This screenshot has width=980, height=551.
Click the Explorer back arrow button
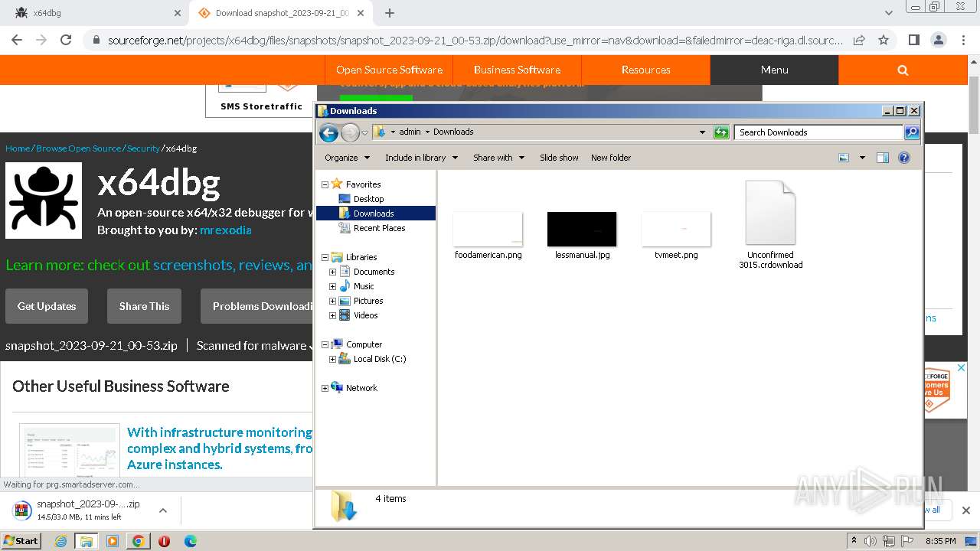click(x=328, y=132)
